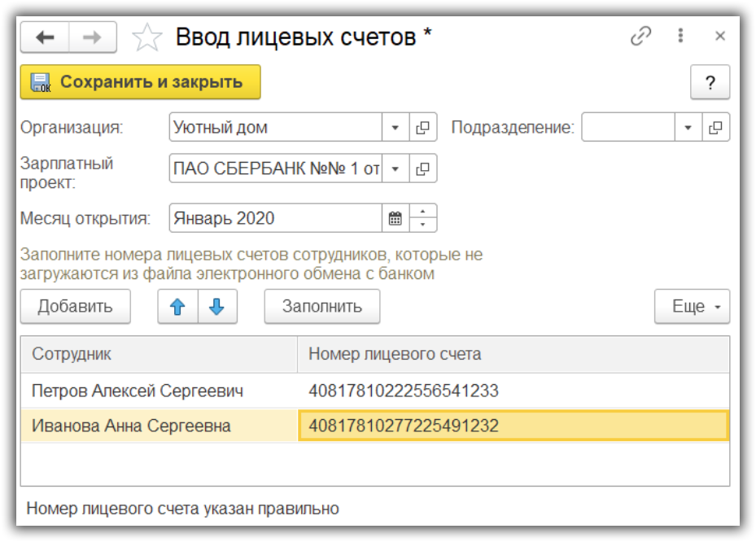Open Подразделение record with the open icon
The image size is (756, 542).
[715, 128]
